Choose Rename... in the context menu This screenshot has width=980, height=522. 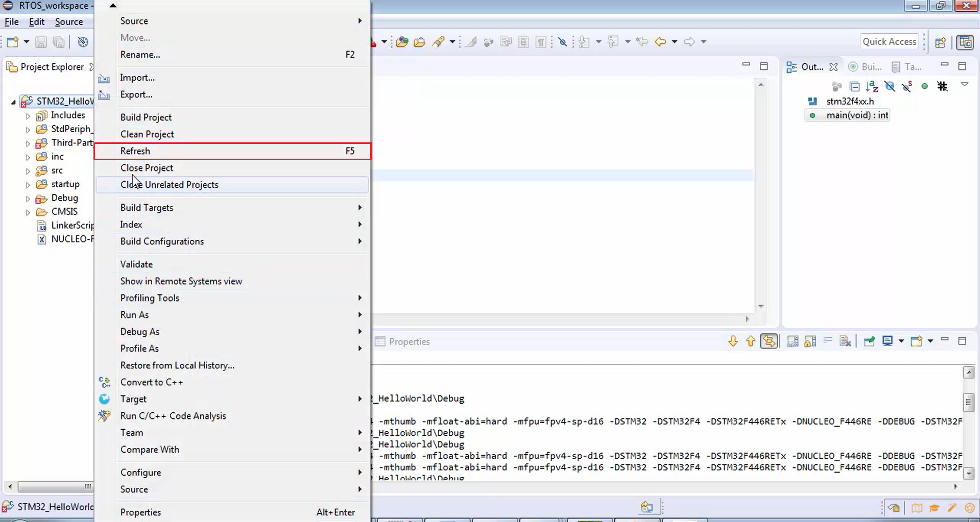232,55
